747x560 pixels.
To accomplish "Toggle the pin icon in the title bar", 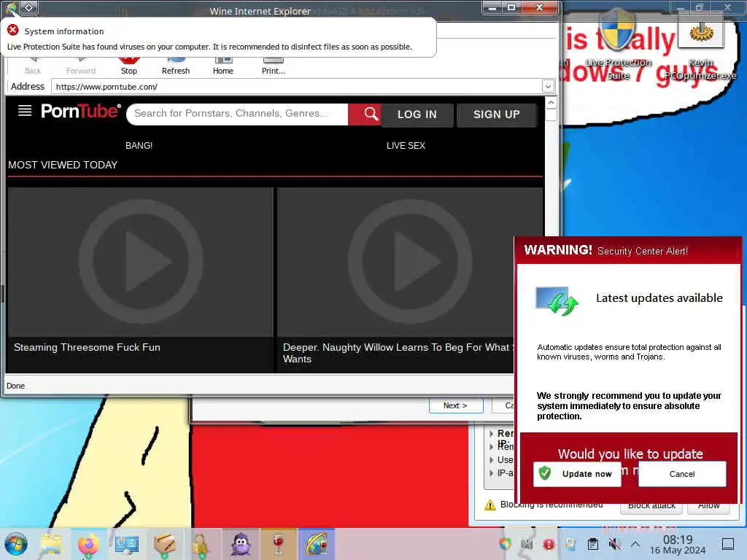I will pyautogui.click(x=28, y=7).
